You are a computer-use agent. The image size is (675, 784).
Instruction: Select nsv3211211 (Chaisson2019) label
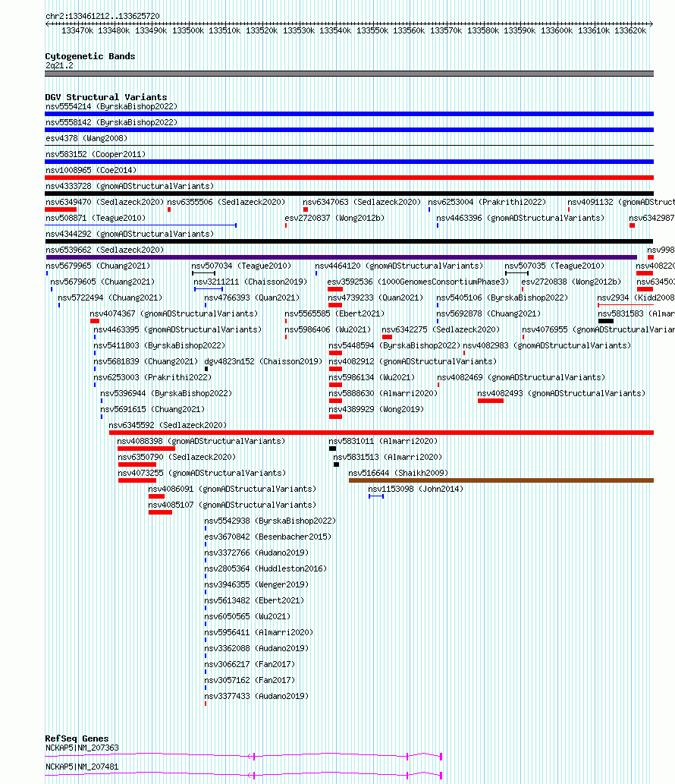[x=250, y=282]
